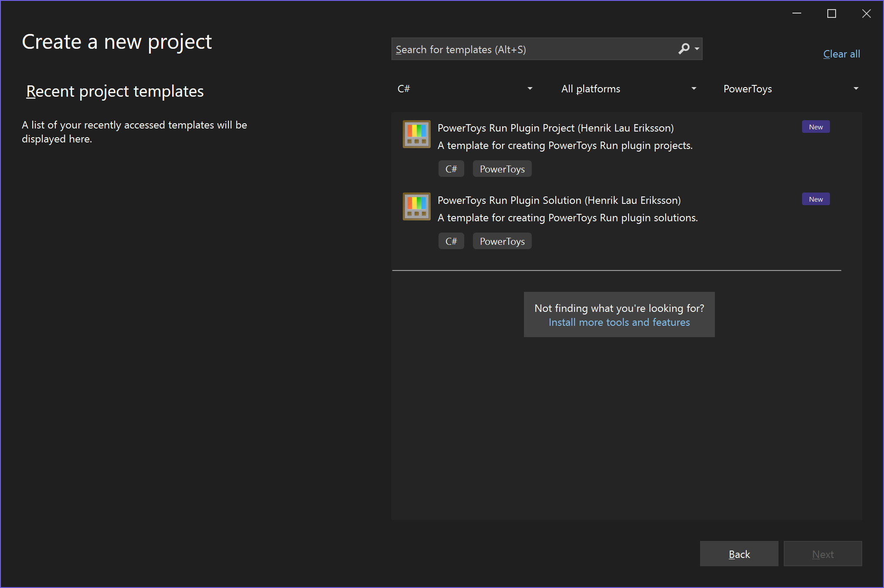Click the Clear all link

click(841, 54)
